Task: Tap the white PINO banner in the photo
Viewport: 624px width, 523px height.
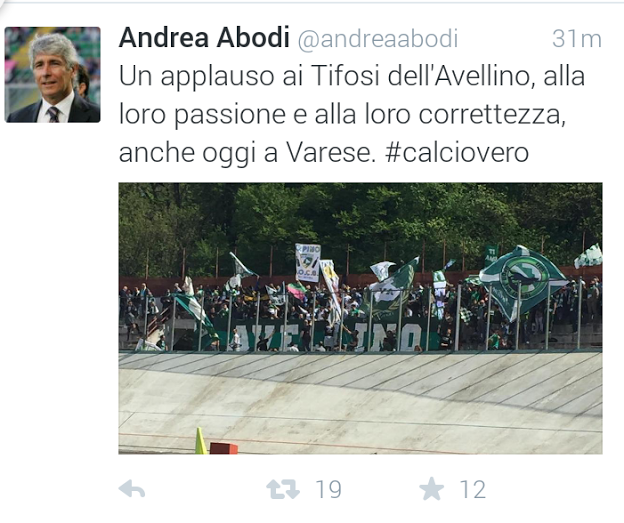Action: pos(308,263)
